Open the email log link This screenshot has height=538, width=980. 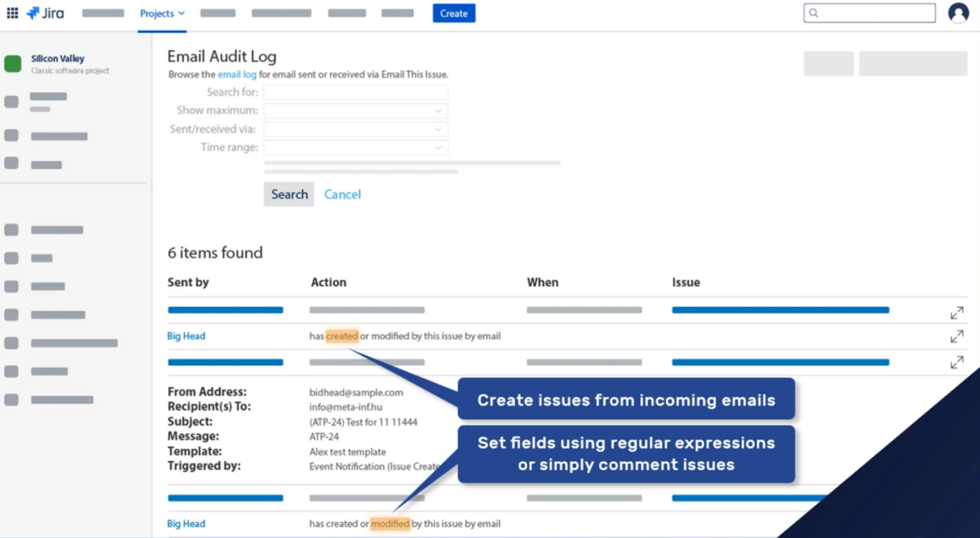pyautogui.click(x=237, y=74)
